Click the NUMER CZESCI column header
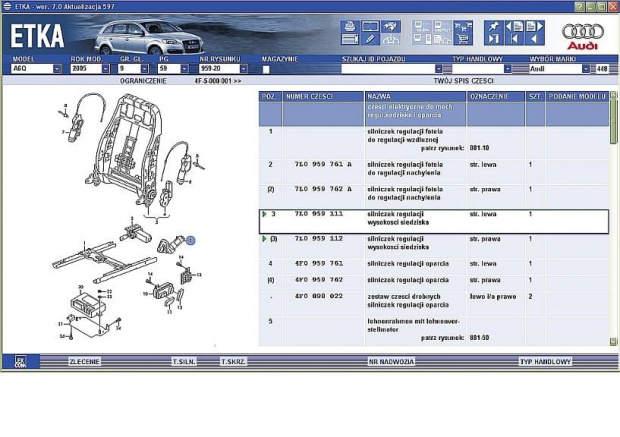620x437 pixels. pyautogui.click(x=323, y=96)
